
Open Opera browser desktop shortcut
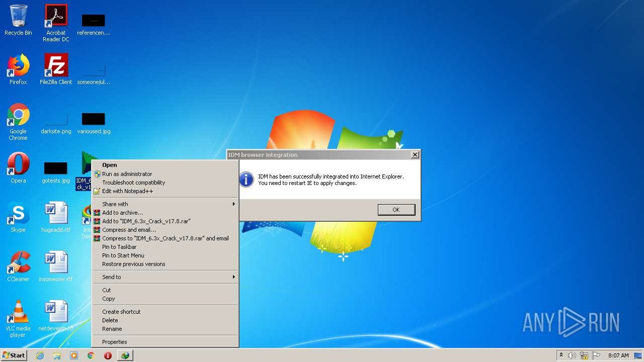pyautogui.click(x=18, y=168)
